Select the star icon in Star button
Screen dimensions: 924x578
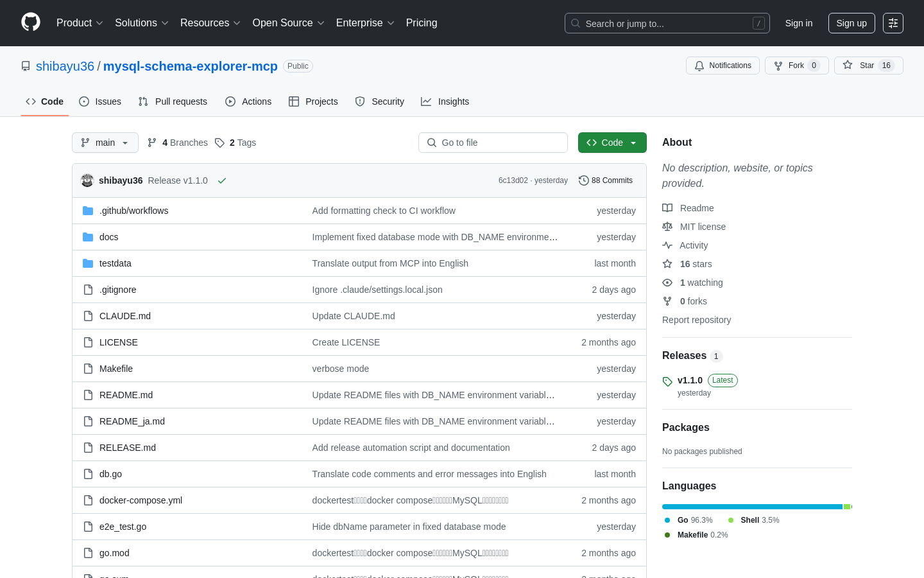pos(848,66)
